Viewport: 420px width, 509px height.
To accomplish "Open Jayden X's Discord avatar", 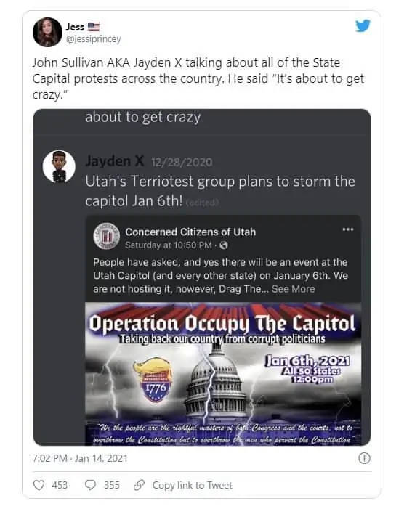I will click(x=59, y=166).
